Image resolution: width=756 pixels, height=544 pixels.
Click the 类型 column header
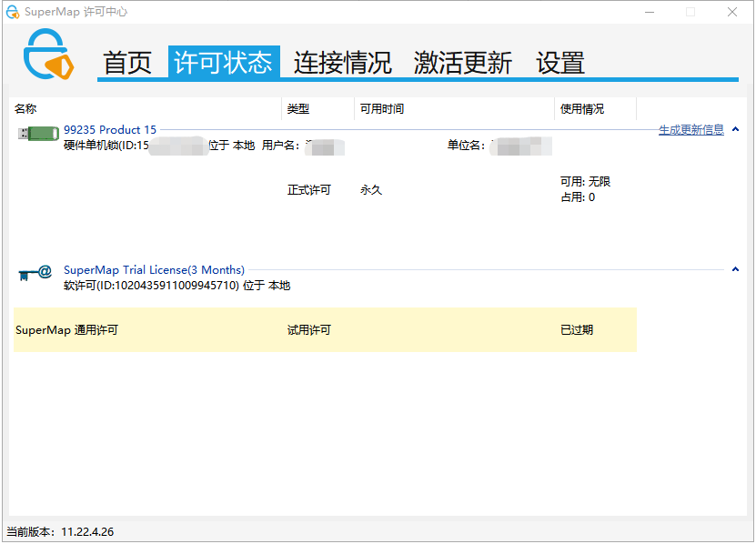[298, 109]
